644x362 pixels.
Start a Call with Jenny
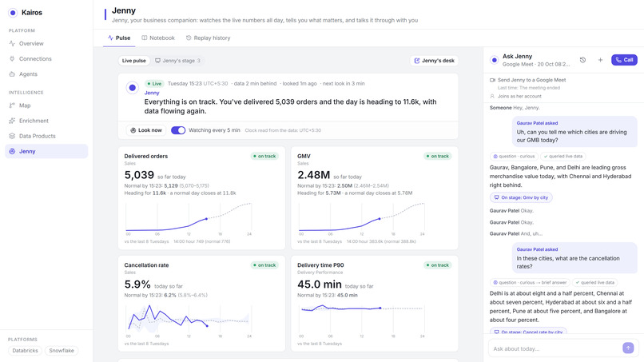[624, 60]
